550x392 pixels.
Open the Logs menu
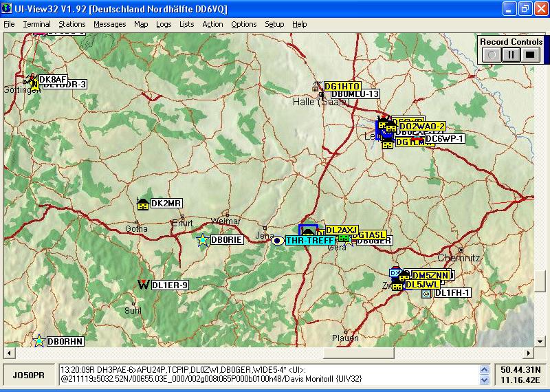coord(164,24)
